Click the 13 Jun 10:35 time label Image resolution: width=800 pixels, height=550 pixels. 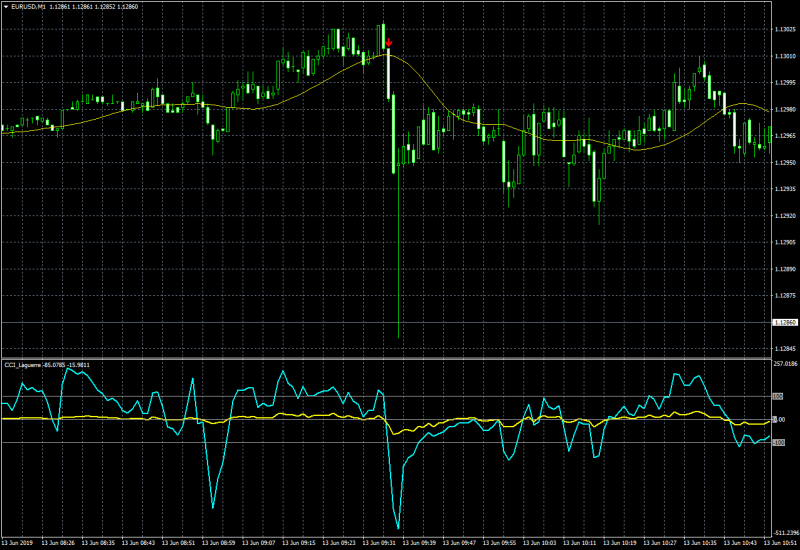(x=699, y=543)
